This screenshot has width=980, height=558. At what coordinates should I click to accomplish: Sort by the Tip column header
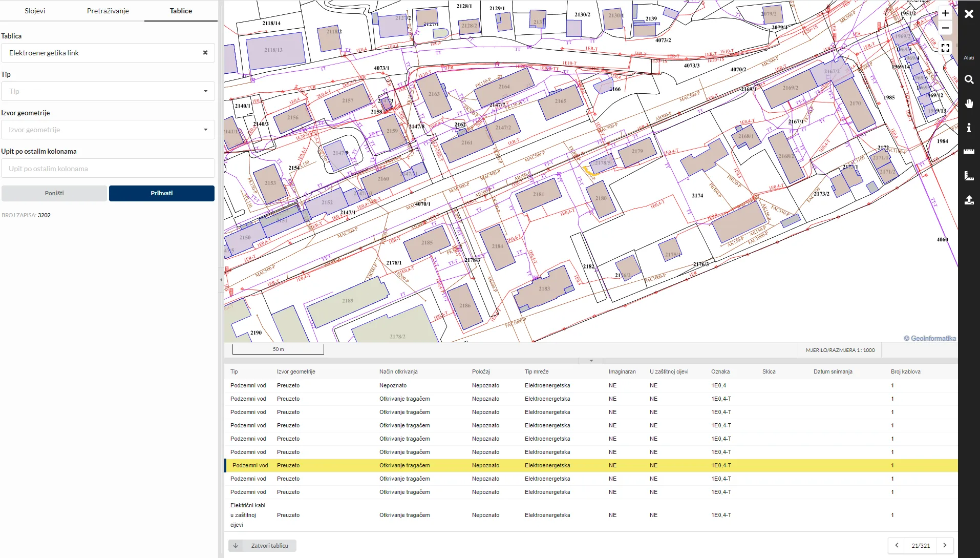click(x=234, y=371)
